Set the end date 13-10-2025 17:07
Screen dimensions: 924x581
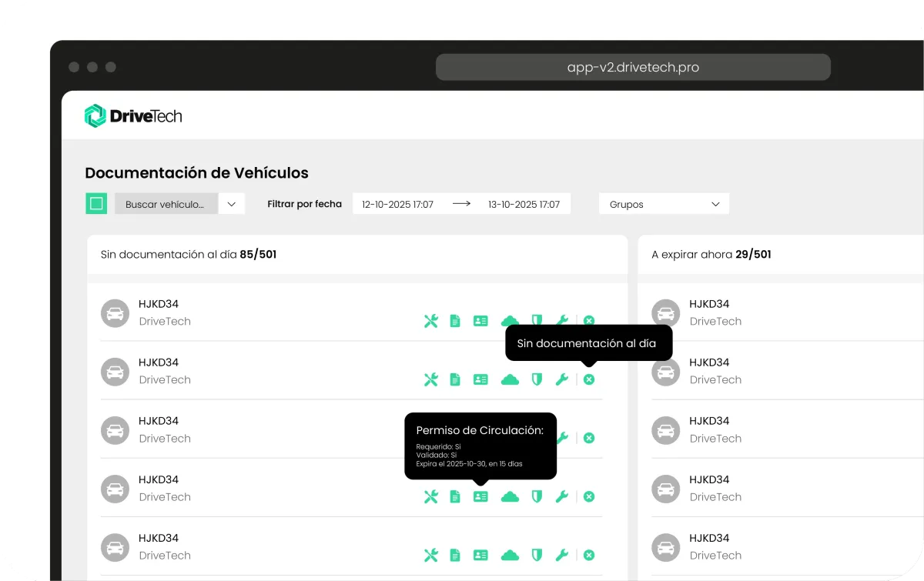pos(524,204)
